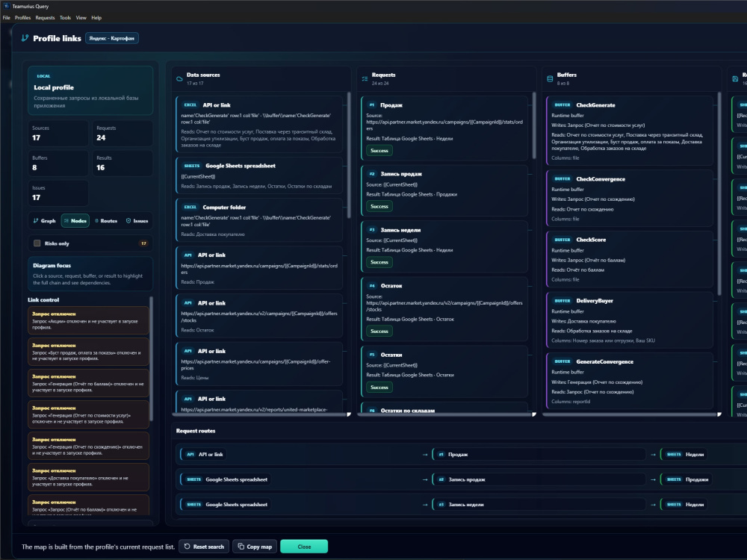
Task: Click the Data sources cloud icon
Action: (x=179, y=79)
